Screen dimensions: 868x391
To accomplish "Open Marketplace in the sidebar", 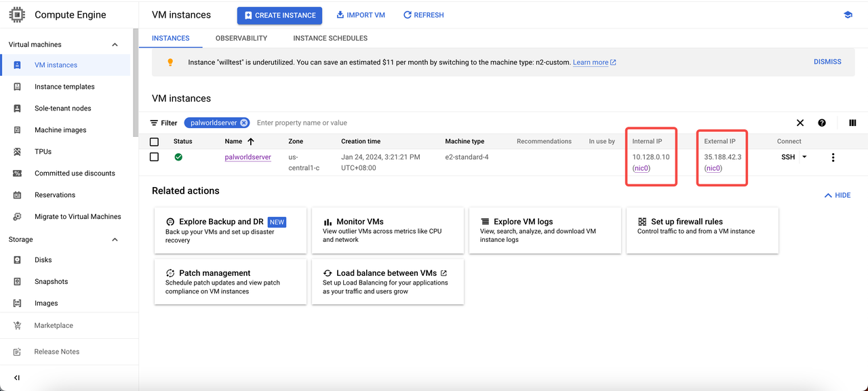I will 54,325.
